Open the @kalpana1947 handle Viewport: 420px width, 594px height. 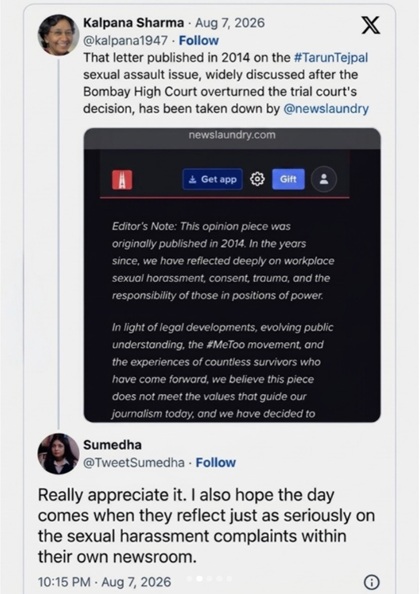coord(125,40)
